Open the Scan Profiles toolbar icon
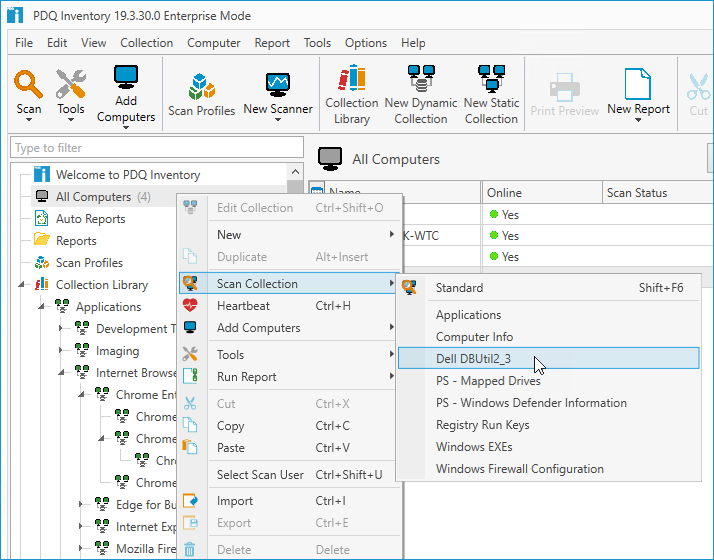This screenshot has height=560, width=714. [201, 87]
